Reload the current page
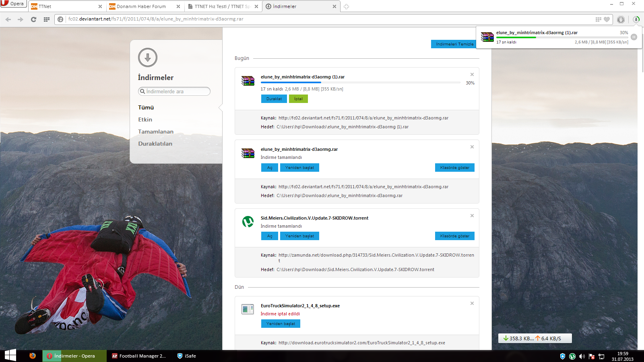Image resolution: width=644 pixels, height=362 pixels. click(x=33, y=19)
